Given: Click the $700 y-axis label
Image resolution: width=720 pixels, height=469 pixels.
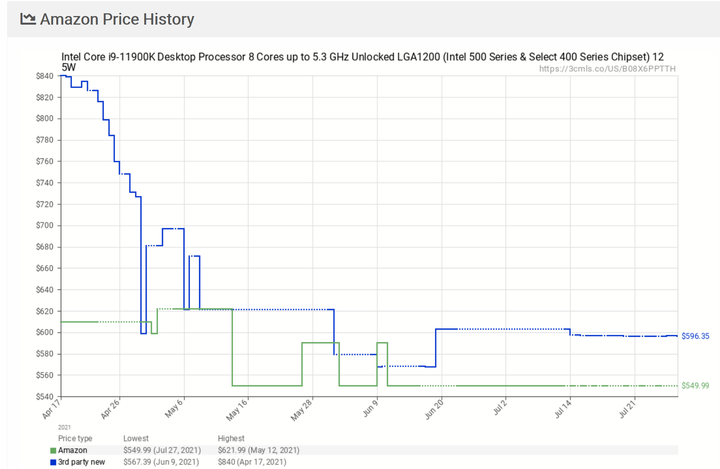Looking at the screenshot, I should (45, 226).
